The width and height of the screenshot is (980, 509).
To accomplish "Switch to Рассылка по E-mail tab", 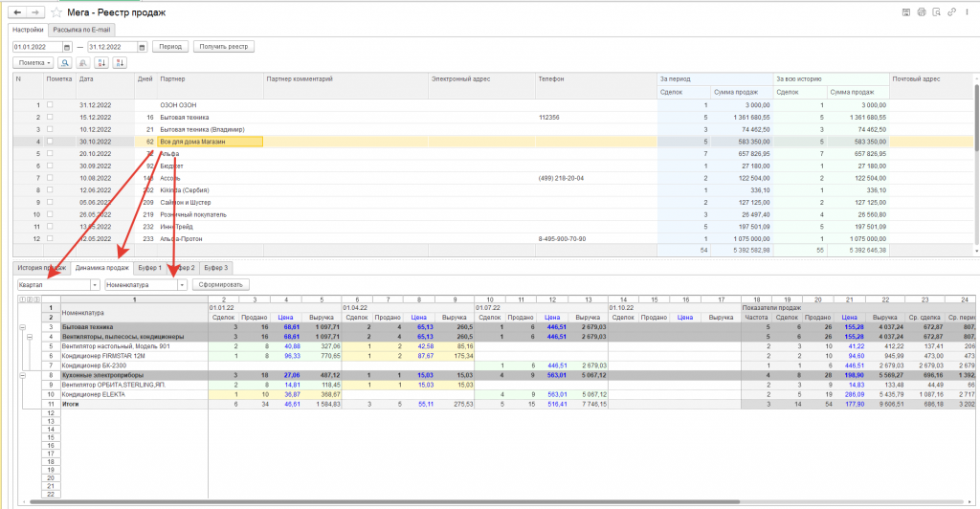I will pyautogui.click(x=82, y=30).
